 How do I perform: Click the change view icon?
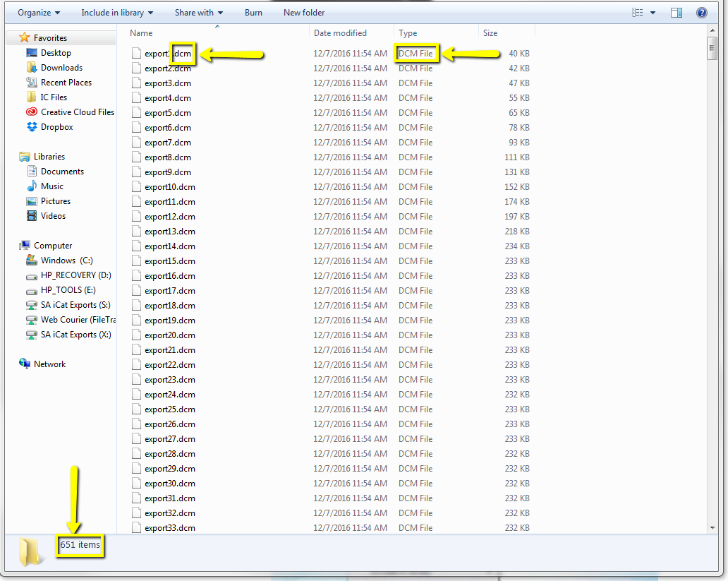point(638,13)
